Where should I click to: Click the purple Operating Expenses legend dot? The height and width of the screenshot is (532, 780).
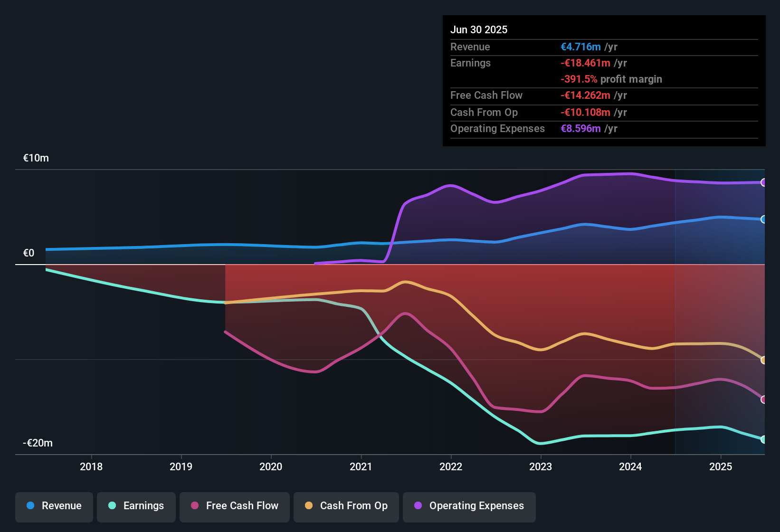point(419,506)
